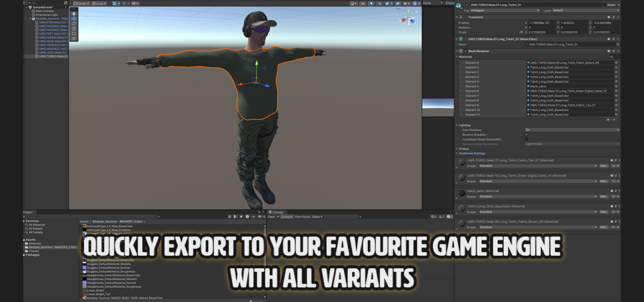The image size is (644, 302).
Task: Open the shading draw mode dropdown
Action: (x=354, y=3)
